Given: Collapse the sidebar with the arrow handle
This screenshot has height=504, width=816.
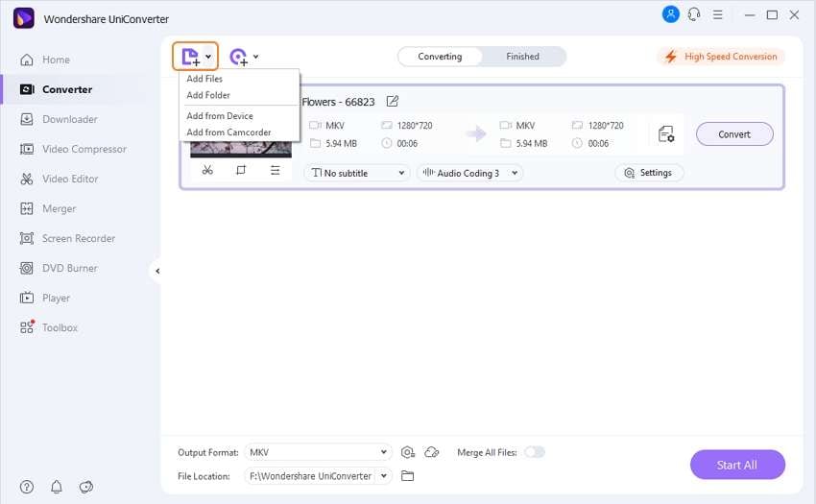Looking at the screenshot, I should [157, 271].
